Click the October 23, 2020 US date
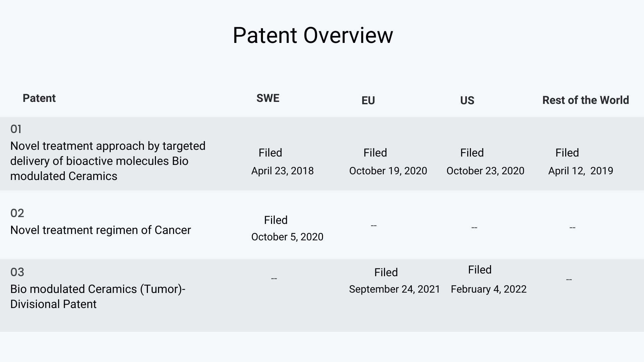The image size is (644, 362). (x=485, y=171)
